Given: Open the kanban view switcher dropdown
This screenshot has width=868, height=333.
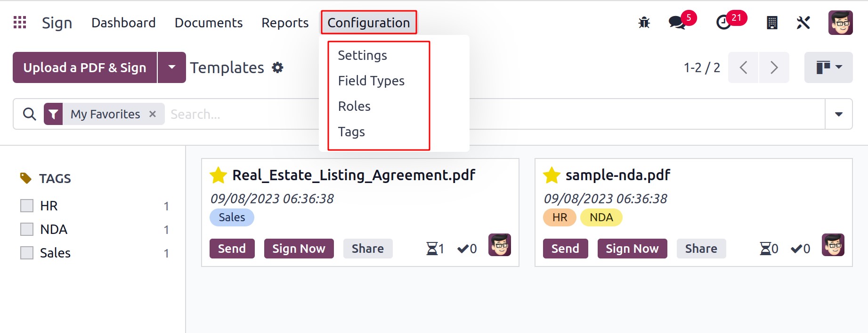Looking at the screenshot, I should pyautogui.click(x=828, y=67).
